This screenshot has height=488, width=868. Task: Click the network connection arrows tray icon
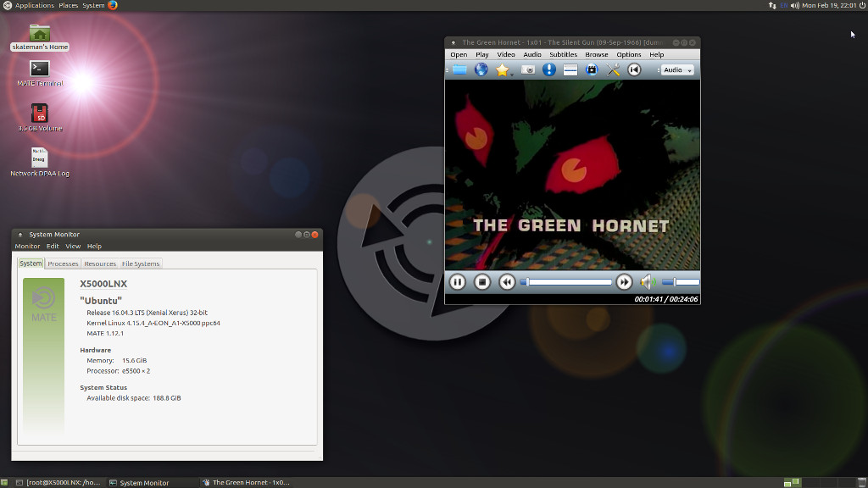tap(772, 6)
